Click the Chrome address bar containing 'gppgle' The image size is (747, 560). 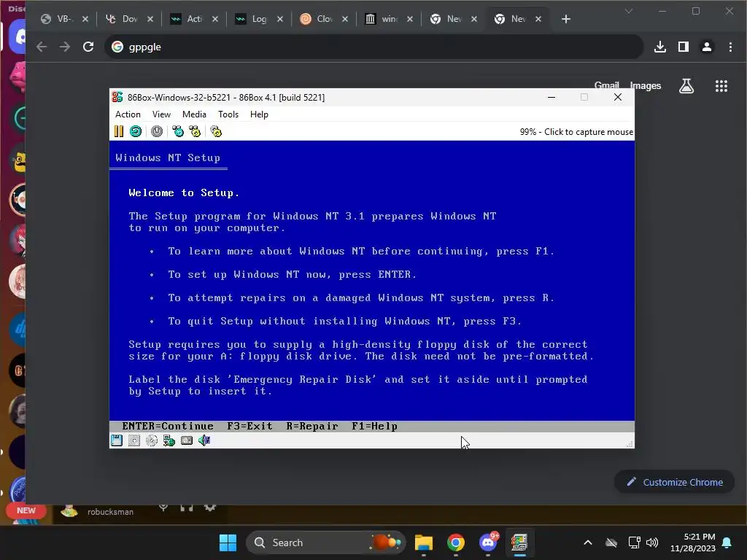[x=374, y=47]
